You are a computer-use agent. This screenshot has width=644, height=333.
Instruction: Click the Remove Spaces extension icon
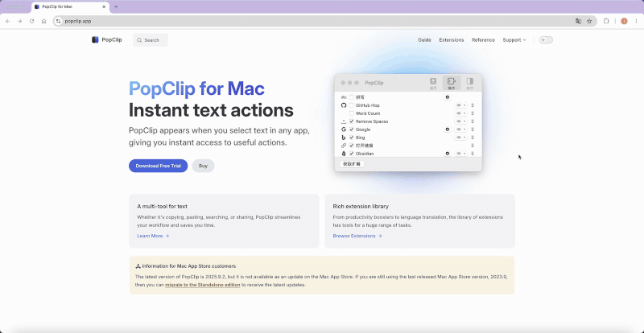click(x=344, y=121)
